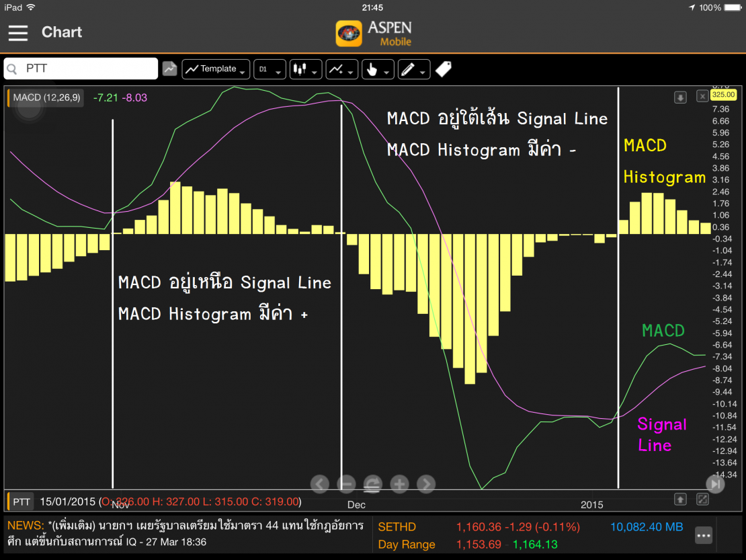Open more options via ellipsis menu
This screenshot has height=560, width=746.
point(703,535)
